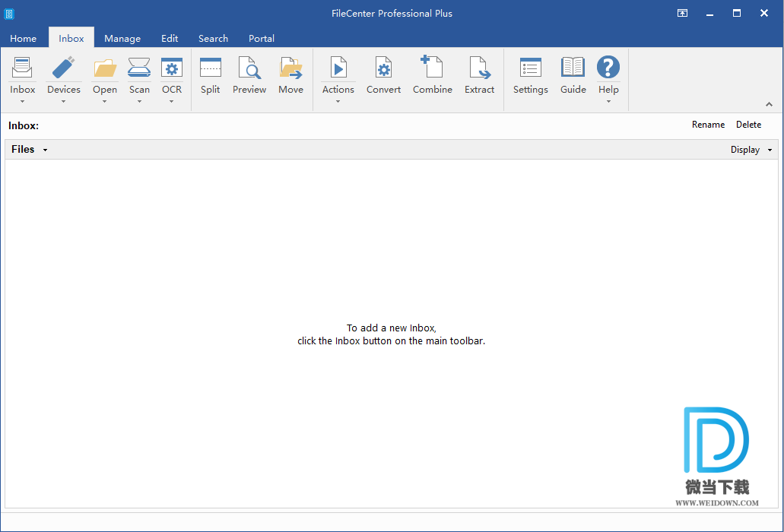This screenshot has height=532, width=784.
Task: Click the Delete button
Action: tap(748, 125)
